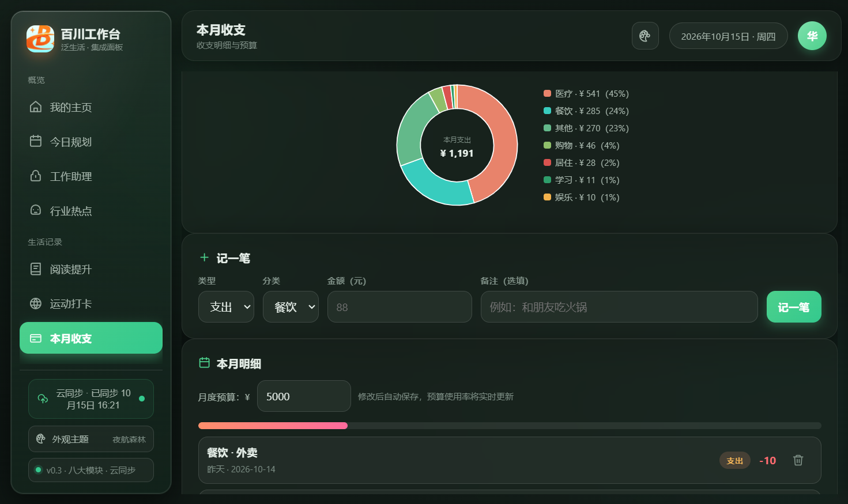Click the cloud sync icon
Viewport: 848px width, 504px height.
pos(43,399)
